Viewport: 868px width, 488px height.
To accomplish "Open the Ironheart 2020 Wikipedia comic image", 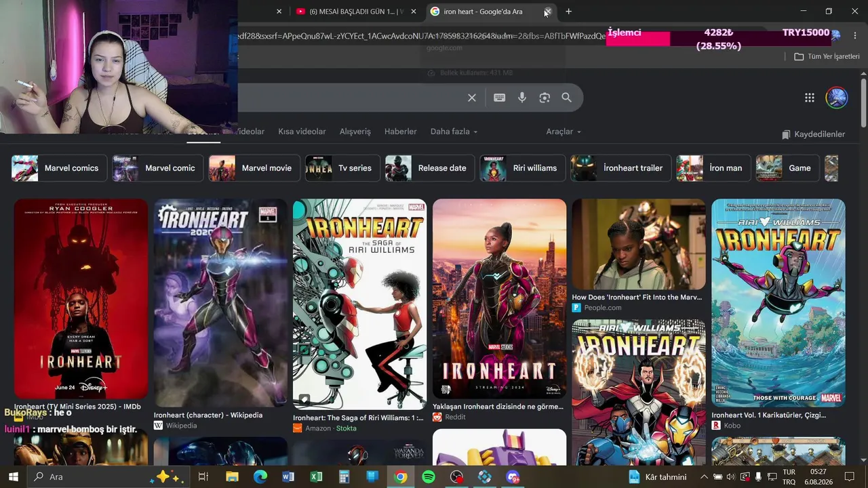I will (x=220, y=303).
